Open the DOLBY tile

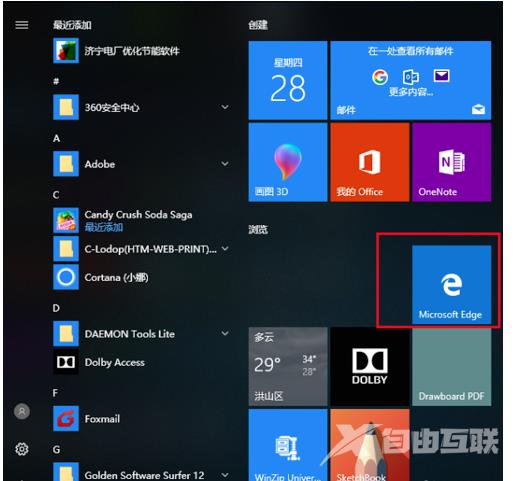click(369, 366)
